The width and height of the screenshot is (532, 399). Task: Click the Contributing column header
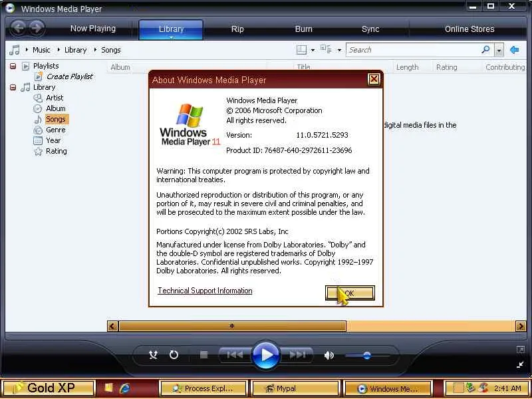click(x=505, y=67)
